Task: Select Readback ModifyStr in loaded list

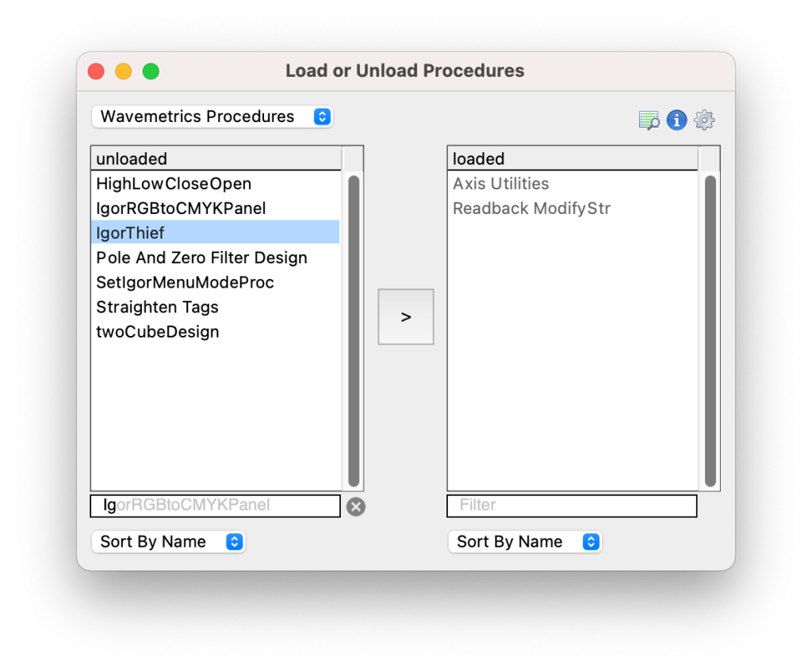Action: [573, 208]
